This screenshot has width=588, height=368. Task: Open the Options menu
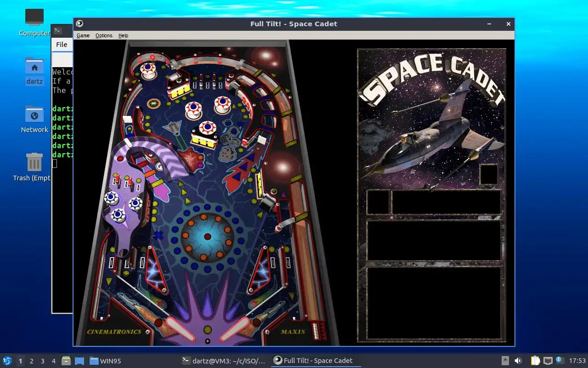pyautogui.click(x=104, y=35)
